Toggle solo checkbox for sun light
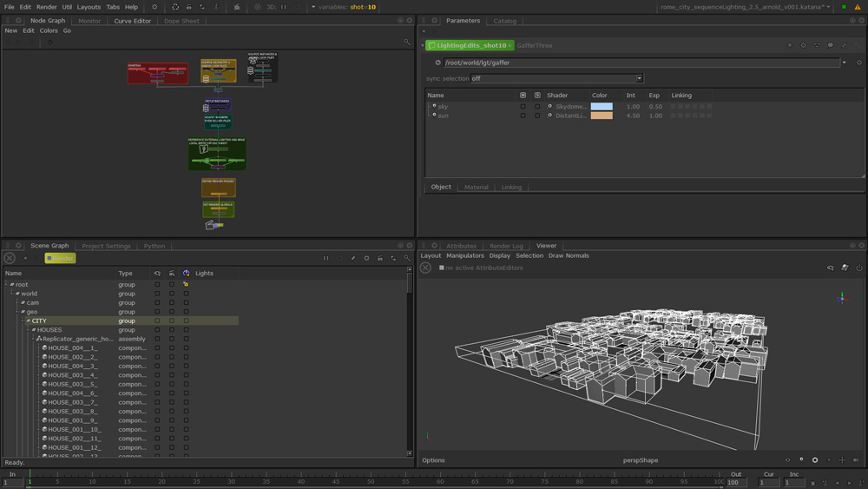Viewport: 868px width, 489px height. click(x=537, y=116)
